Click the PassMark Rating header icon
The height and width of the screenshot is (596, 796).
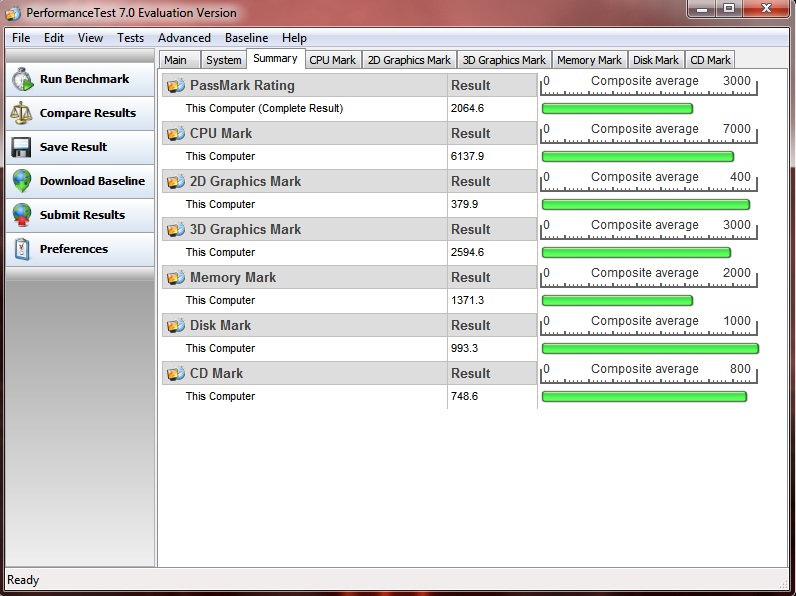pos(176,85)
